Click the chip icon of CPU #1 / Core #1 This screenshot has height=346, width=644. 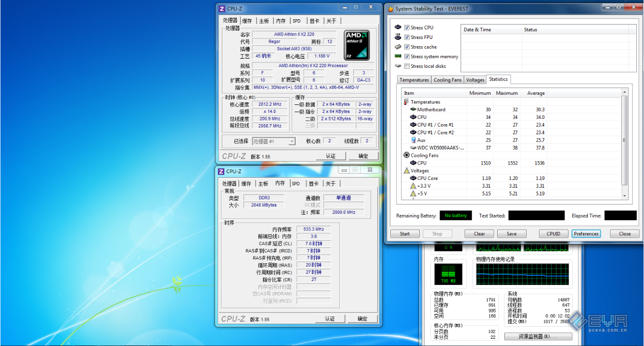(x=413, y=125)
